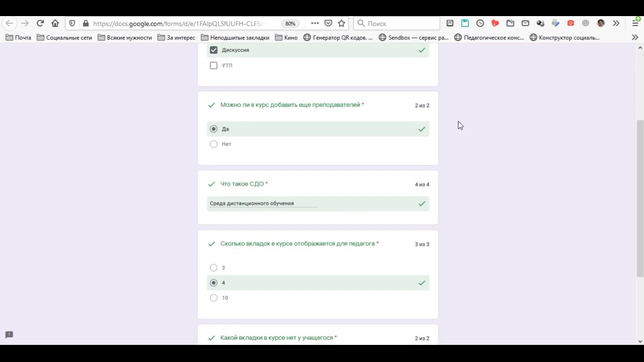The width and height of the screenshot is (644, 362).
Task: Click the folder-download extension icon
Action: (510, 23)
